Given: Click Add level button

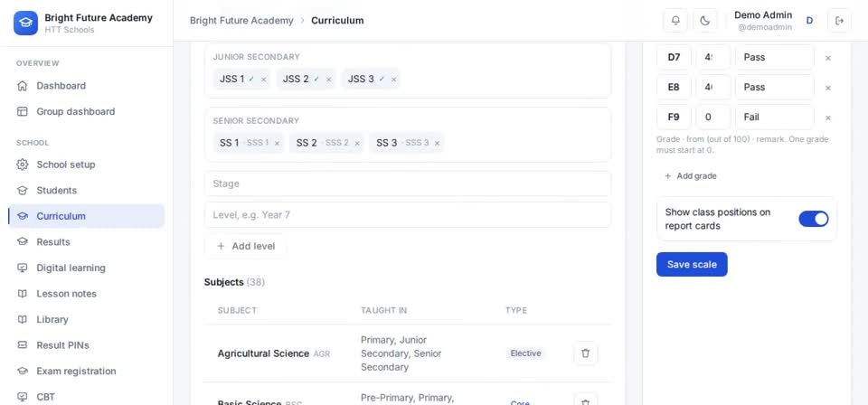Looking at the screenshot, I should click(245, 246).
